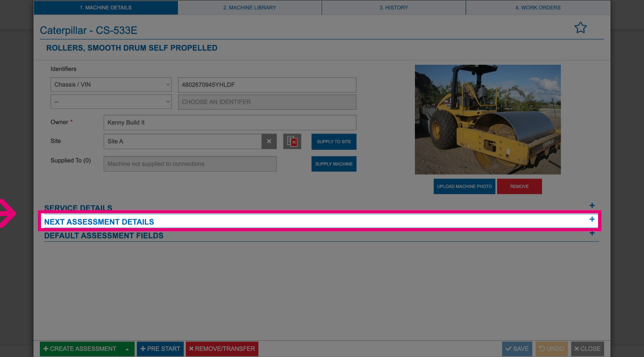This screenshot has height=357, width=644.
Task: Expand Next Assessment Details plus icon
Action: [x=592, y=219]
